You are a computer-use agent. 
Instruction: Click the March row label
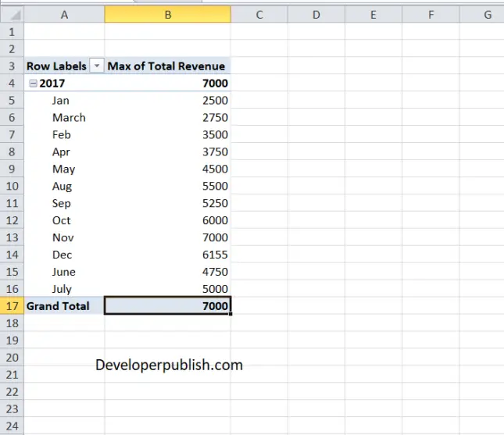click(69, 118)
